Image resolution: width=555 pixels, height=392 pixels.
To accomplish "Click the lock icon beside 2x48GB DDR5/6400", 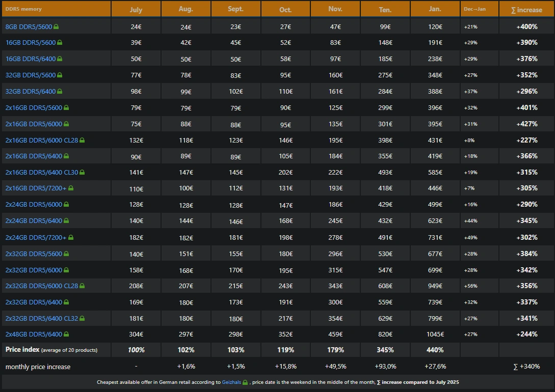I will (66, 334).
